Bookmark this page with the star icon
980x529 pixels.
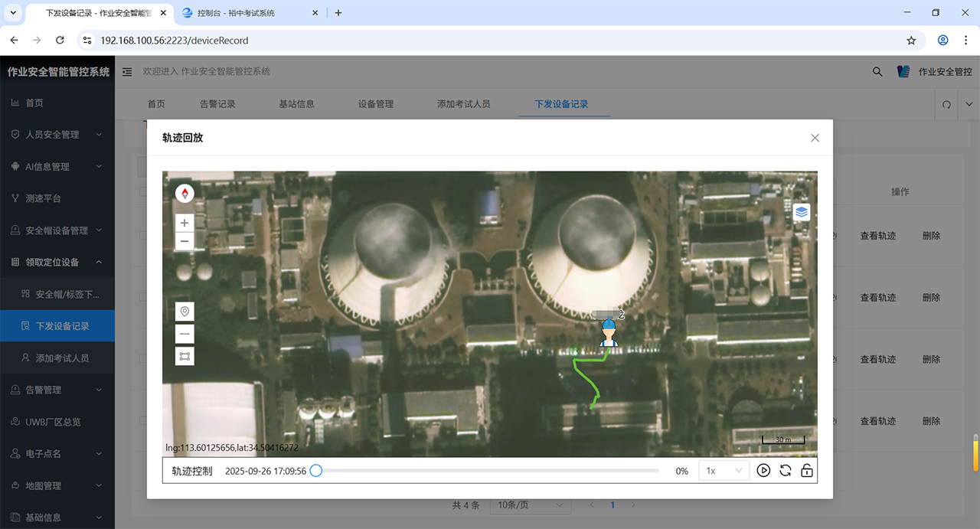pyautogui.click(x=911, y=41)
